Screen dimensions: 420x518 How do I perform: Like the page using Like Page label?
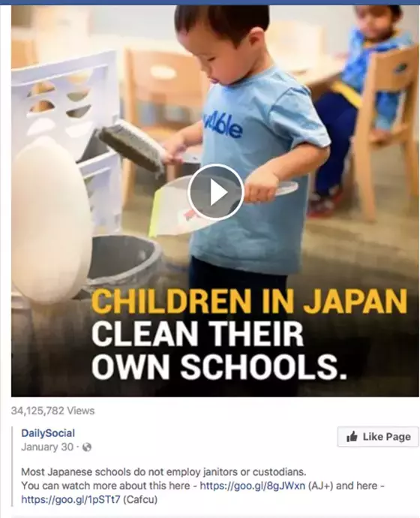(387, 437)
